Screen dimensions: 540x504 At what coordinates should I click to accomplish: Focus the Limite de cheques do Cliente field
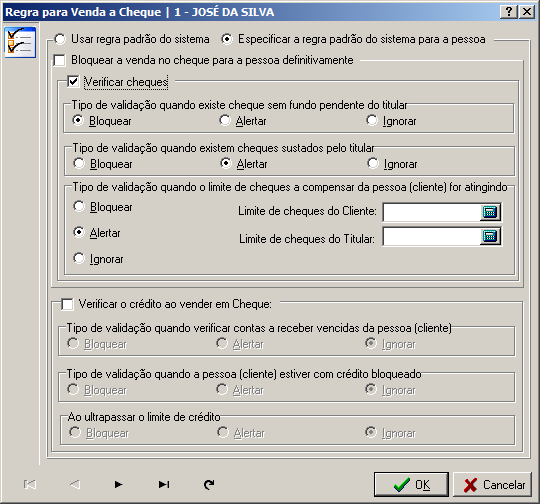click(x=432, y=212)
